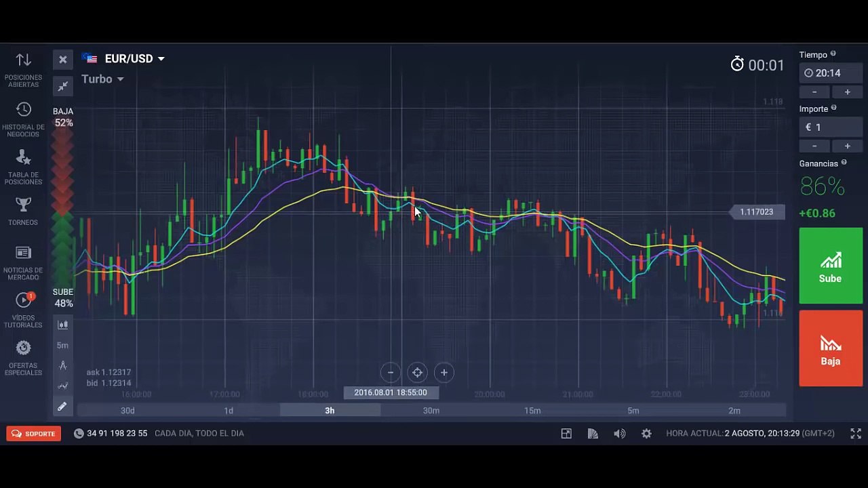Click the stopwatch countdown icon
Screen dimensions: 868x488
click(x=737, y=64)
